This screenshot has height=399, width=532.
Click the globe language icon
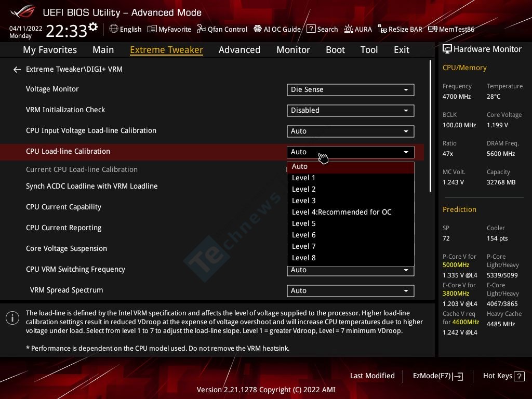pos(114,29)
